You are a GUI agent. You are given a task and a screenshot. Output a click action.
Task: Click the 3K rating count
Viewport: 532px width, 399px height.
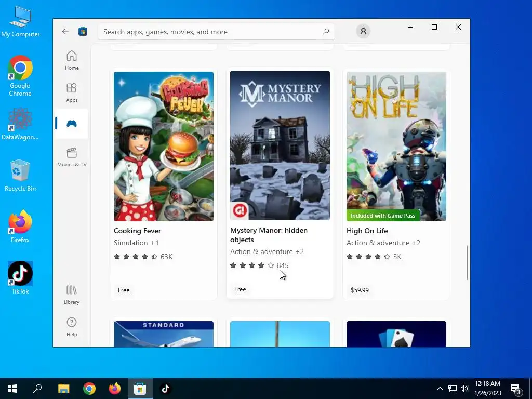[397, 257]
